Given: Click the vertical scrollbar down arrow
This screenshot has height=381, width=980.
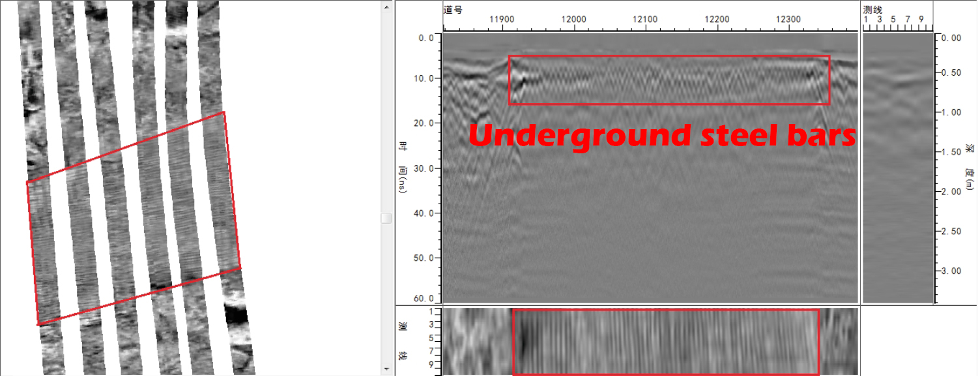Looking at the screenshot, I should 386,370.
